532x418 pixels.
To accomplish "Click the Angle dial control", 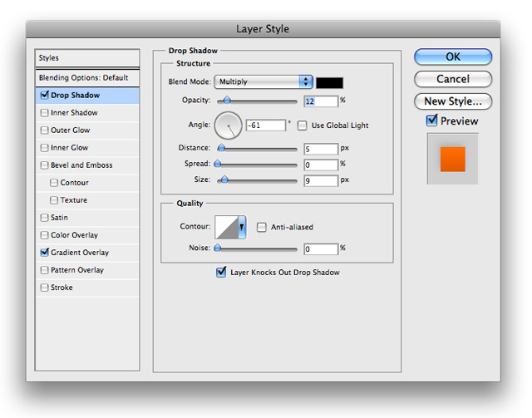I will [x=229, y=125].
